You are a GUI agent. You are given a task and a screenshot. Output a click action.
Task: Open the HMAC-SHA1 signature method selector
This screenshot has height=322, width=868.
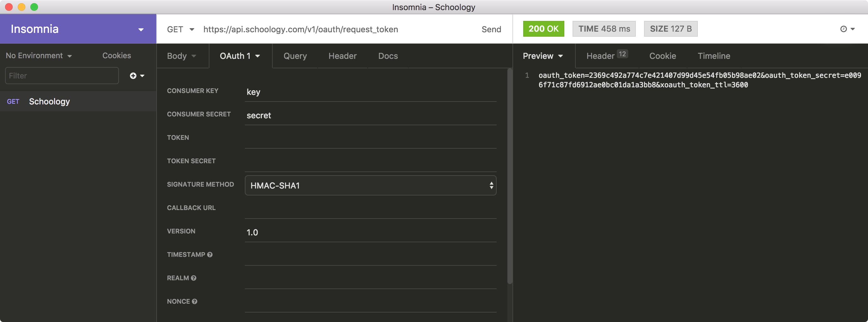click(x=370, y=185)
